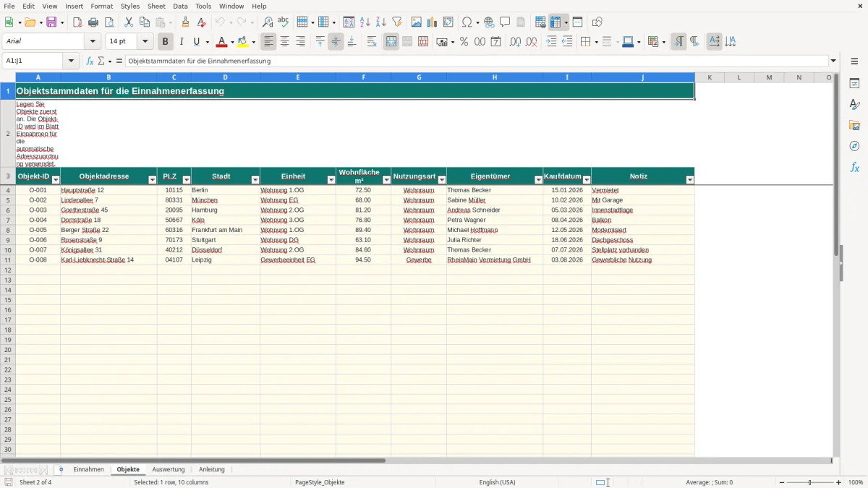Open Nutzungsart column filter dropdown

[x=442, y=180]
